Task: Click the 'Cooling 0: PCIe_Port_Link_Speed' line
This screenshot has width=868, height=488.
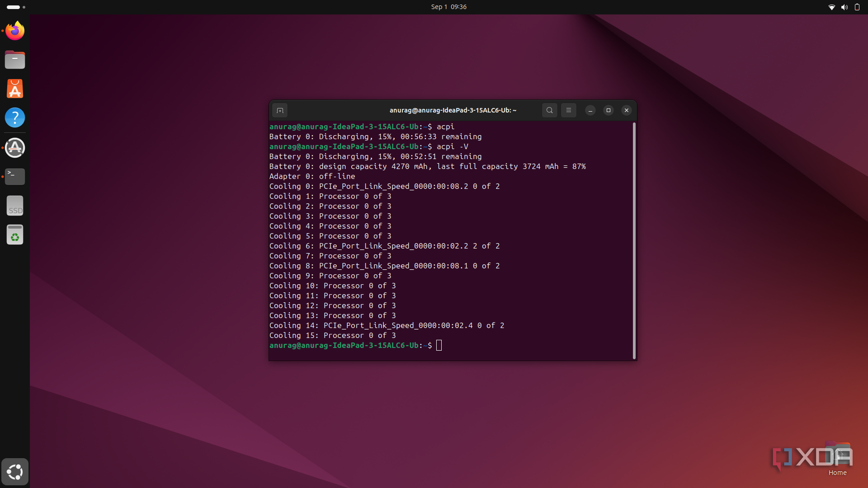Action: tap(384, 186)
